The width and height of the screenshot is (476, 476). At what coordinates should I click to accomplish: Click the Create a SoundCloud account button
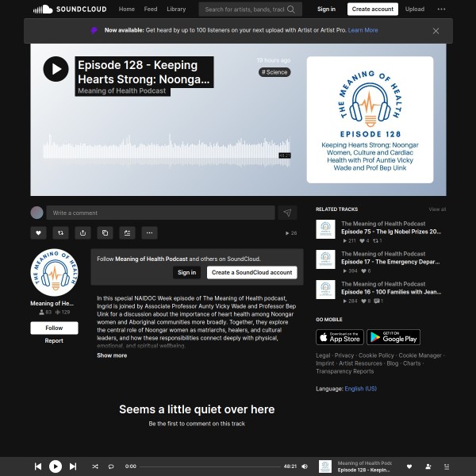tap(251, 272)
